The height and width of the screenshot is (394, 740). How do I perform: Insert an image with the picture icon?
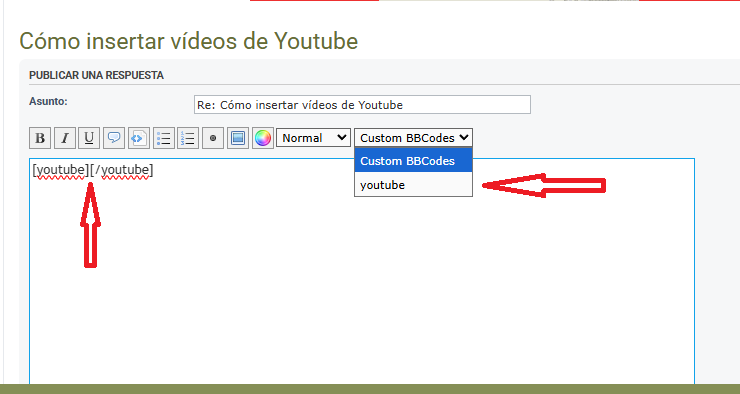(x=238, y=138)
